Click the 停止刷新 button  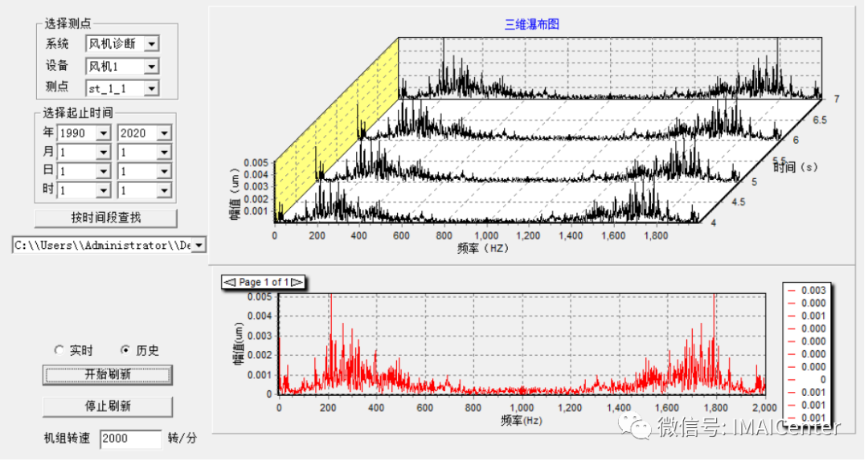point(107,406)
